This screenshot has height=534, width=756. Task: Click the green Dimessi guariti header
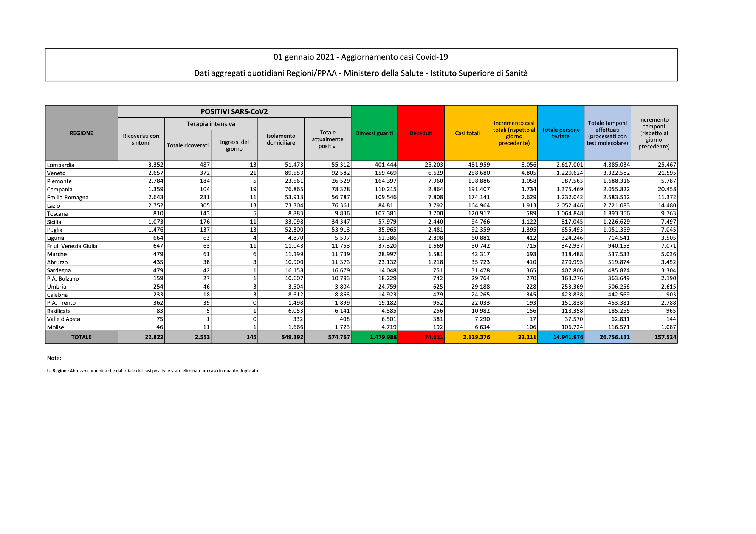(374, 133)
